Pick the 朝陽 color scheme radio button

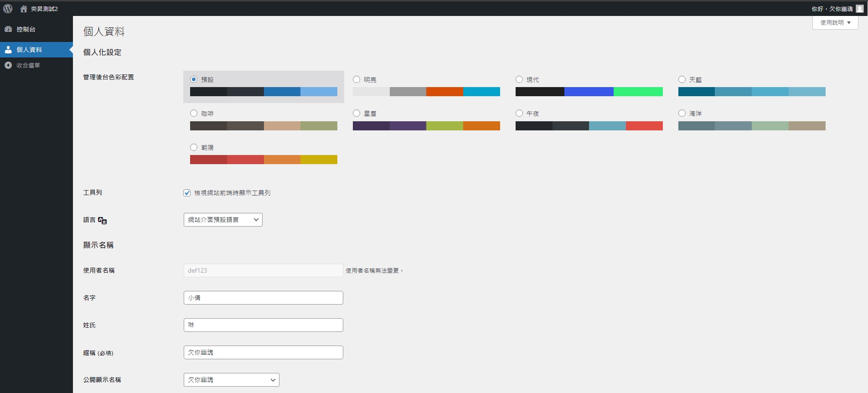[x=194, y=147]
